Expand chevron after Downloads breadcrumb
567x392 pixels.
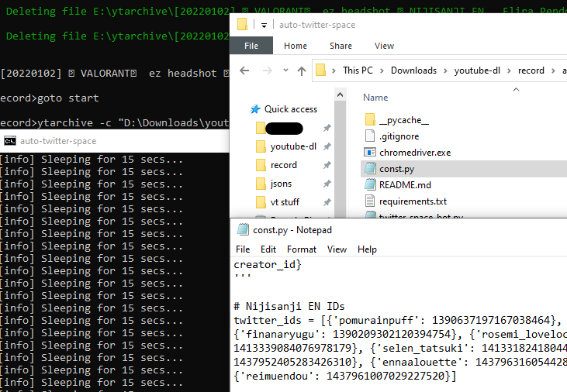tap(445, 70)
